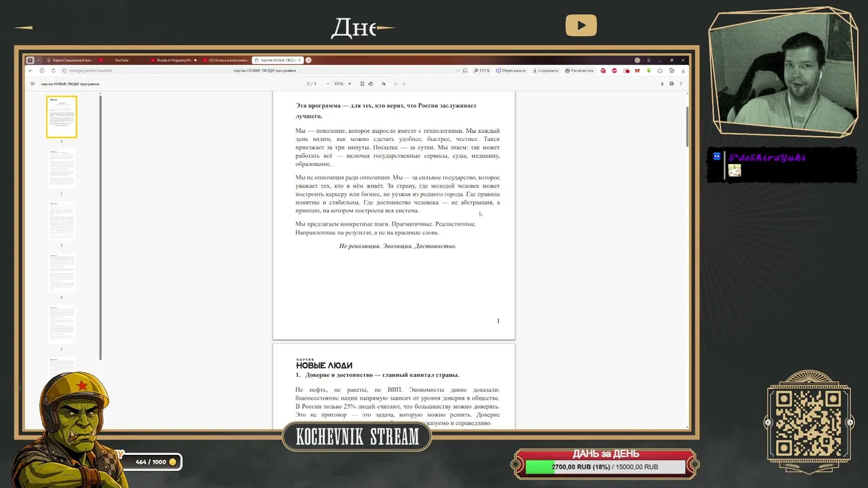Click the magnifier 117% zoom indicator in address bar
868x488 pixels.
click(481, 70)
